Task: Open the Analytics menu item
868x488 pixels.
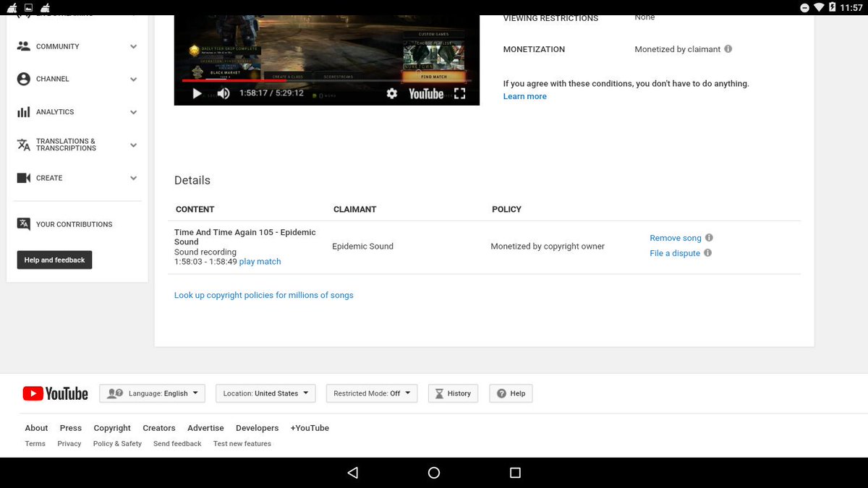Action: (77, 112)
